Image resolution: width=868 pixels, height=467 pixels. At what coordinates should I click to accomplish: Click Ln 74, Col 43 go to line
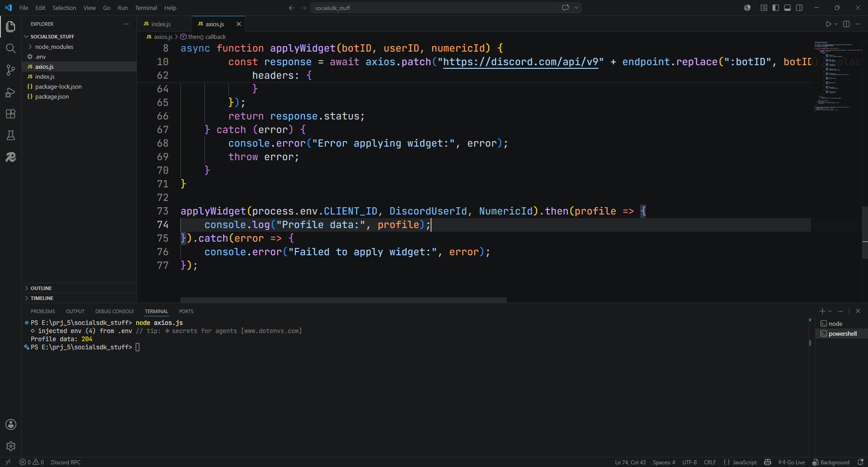(x=630, y=462)
